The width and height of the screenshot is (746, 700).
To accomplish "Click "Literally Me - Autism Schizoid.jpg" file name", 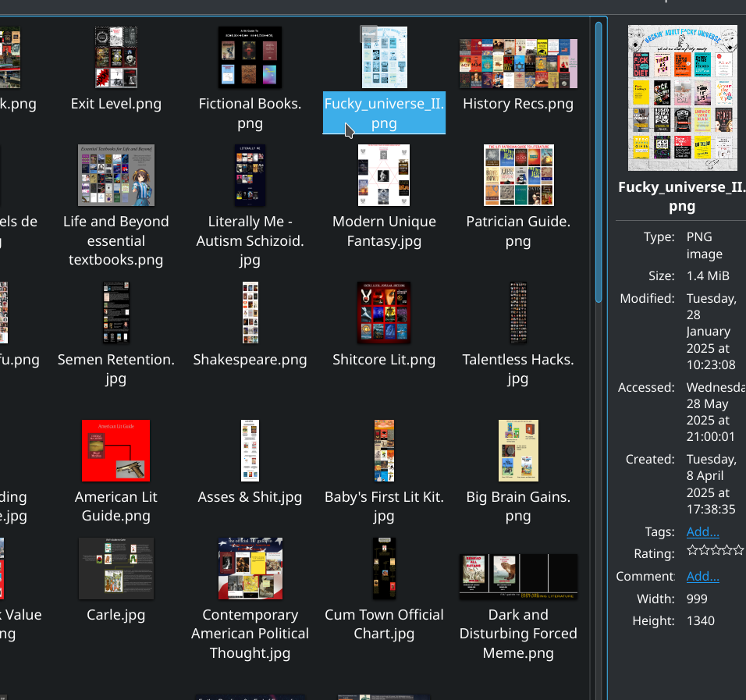I will click(x=250, y=241).
